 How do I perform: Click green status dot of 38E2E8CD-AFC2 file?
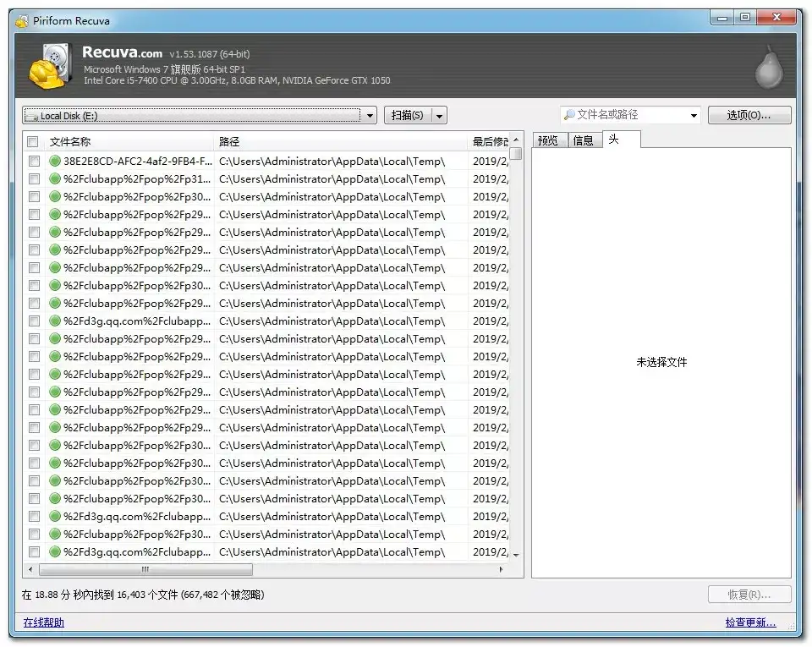click(x=55, y=161)
